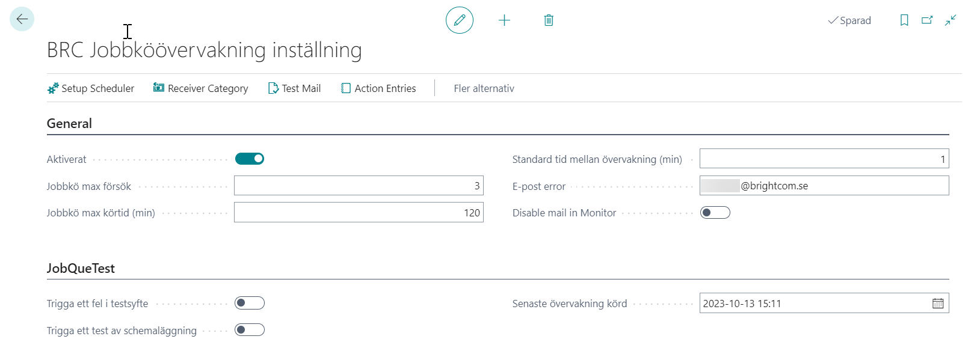980x351 pixels.
Task: Turn on Trigga ett fel i testsyfte
Action: click(250, 303)
